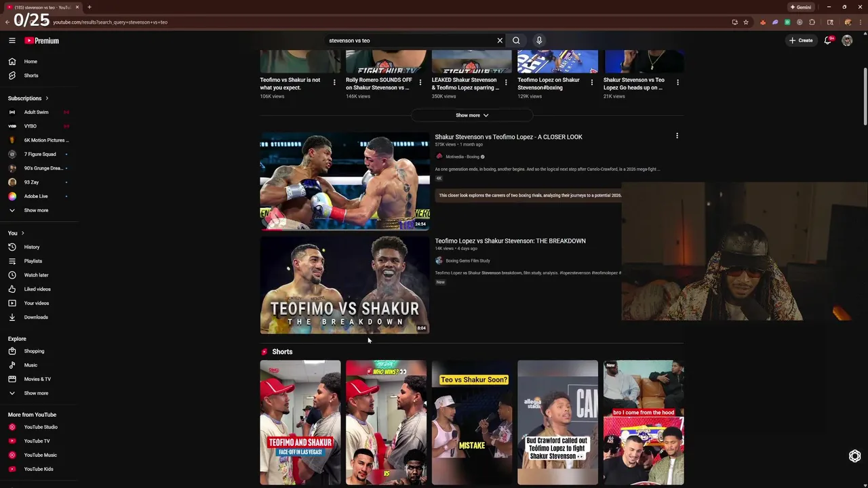Play 'A CLOSER LOOK' video thumbnail

pyautogui.click(x=344, y=181)
